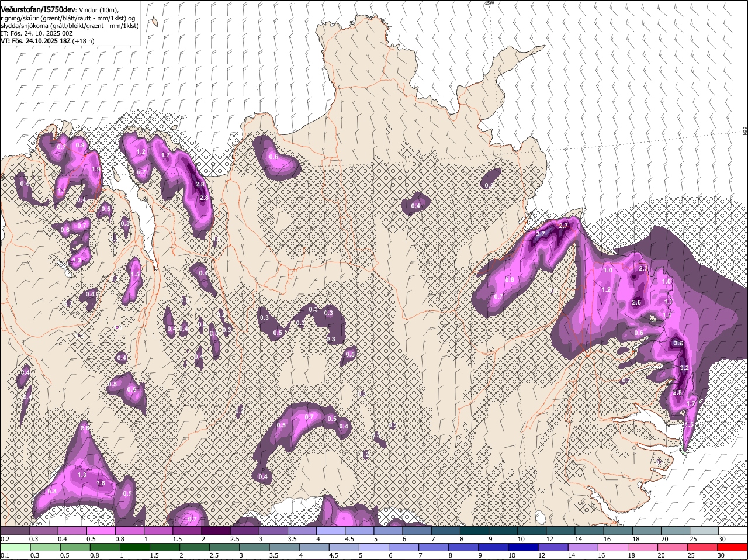The width and height of the screenshot is (748, 560).
Task: Pick the upper legend swatch between 6 and 7
Action: (x=417, y=531)
